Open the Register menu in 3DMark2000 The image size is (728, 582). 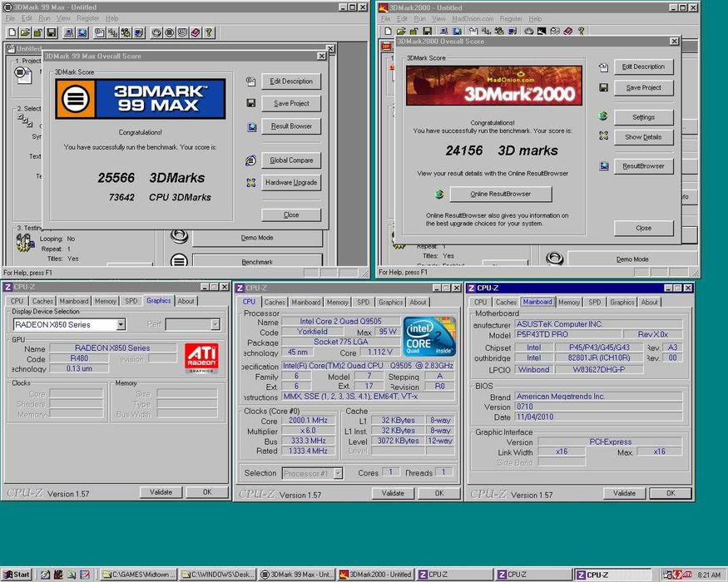tap(511, 18)
